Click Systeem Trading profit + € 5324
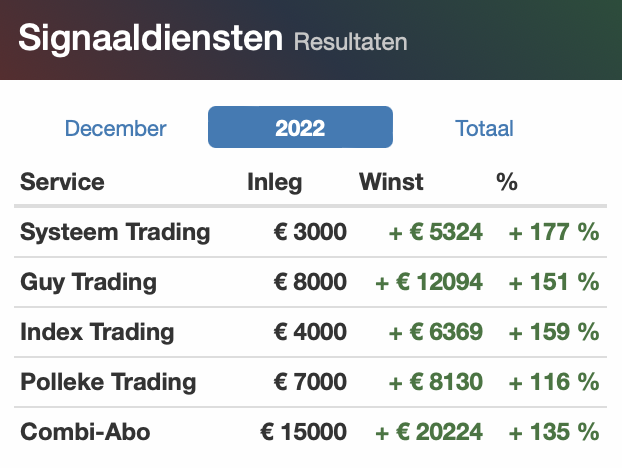 pos(436,232)
